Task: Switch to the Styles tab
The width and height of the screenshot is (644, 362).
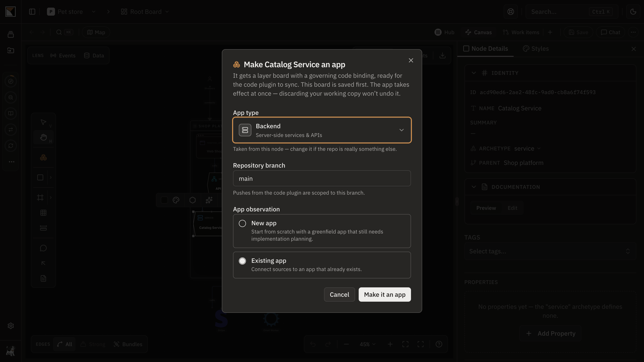Action: tap(536, 49)
